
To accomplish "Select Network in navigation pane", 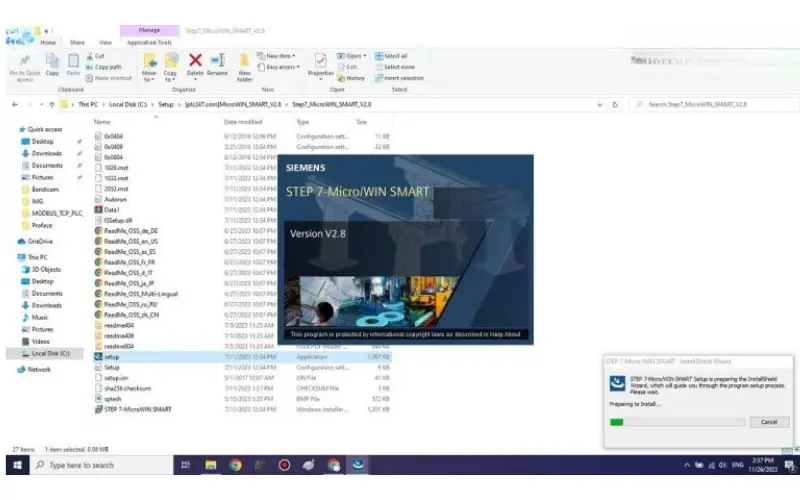I will [39, 369].
